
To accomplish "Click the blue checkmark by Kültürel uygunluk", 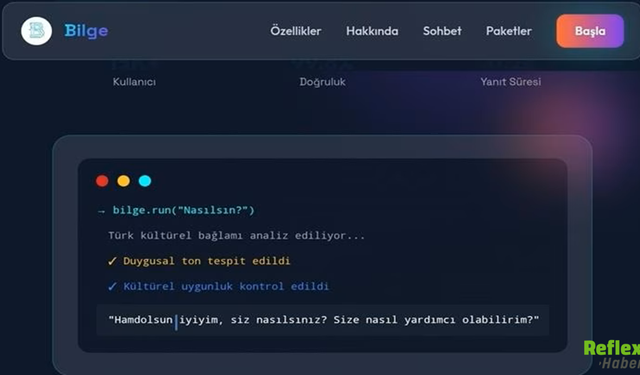I will (112, 286).
